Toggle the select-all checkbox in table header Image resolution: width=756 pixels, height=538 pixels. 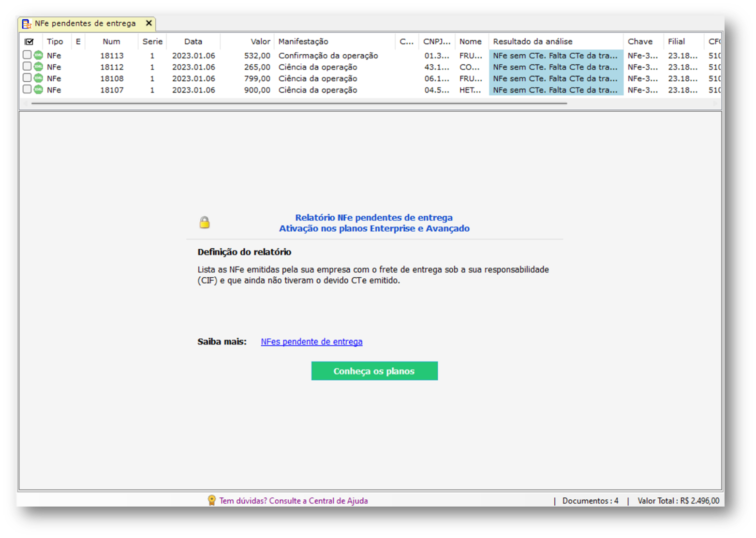tap(29, 42)
